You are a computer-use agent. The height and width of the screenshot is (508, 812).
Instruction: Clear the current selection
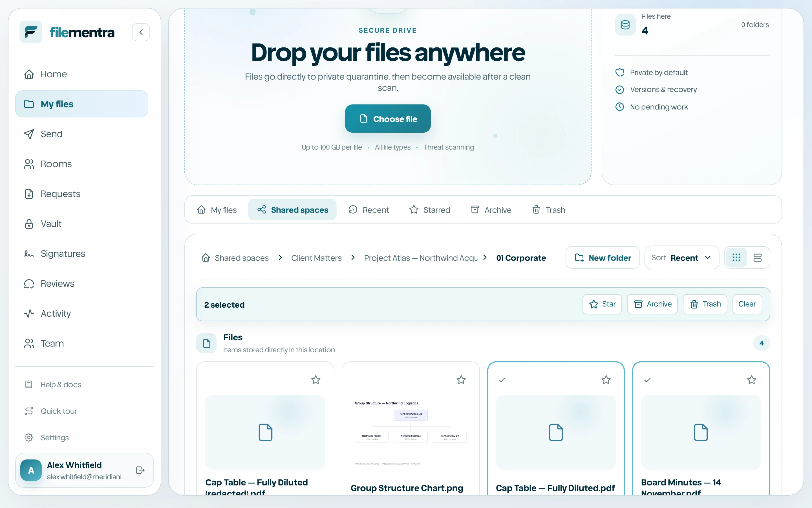click(x=747, y=304)
